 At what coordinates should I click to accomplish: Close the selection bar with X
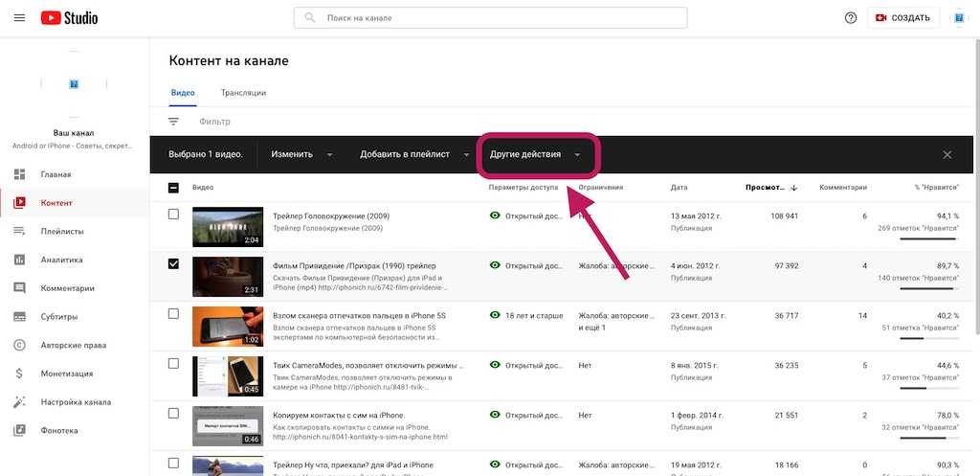point(947,154)
